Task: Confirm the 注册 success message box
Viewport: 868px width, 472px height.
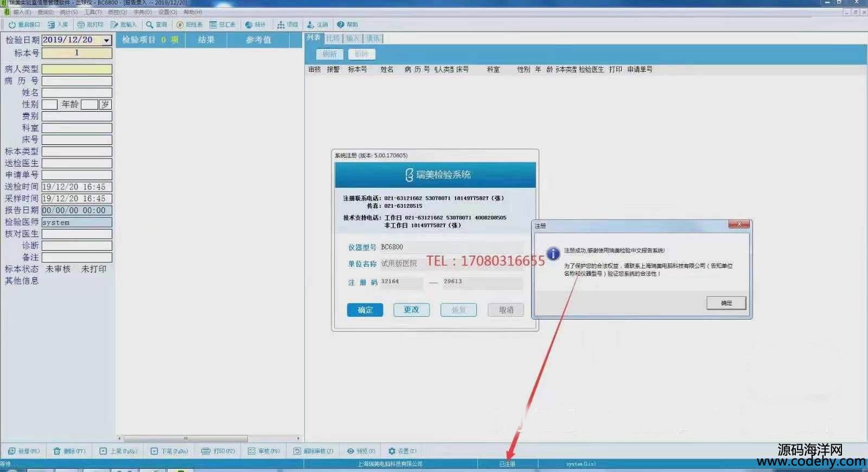Action: tap(726, 303)
